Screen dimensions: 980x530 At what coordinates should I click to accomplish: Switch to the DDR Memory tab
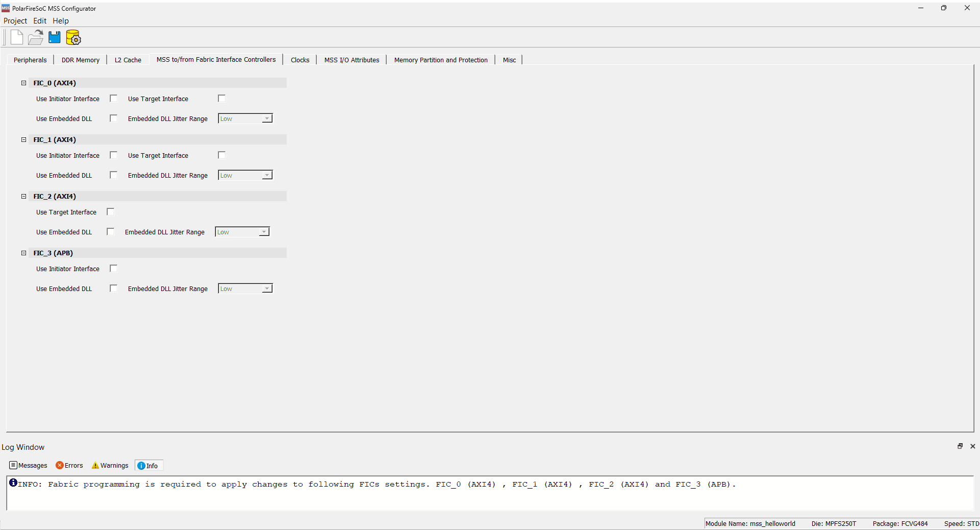[81, 60]
